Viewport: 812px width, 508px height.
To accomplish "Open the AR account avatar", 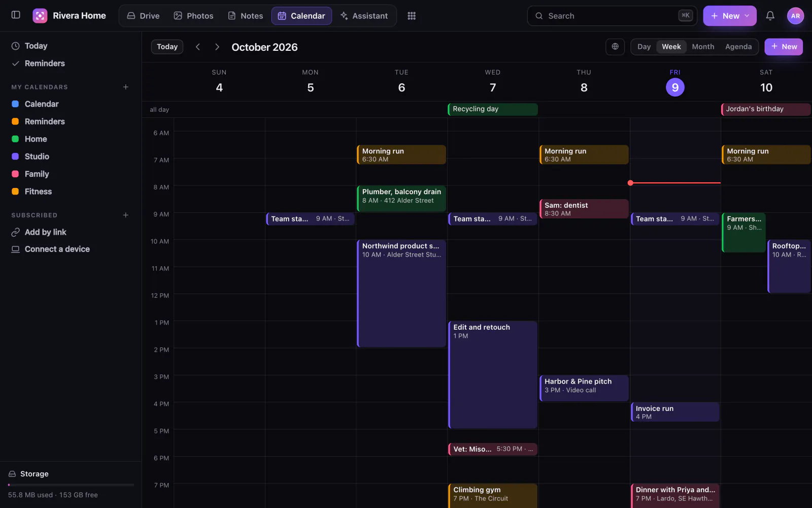I will click(795, 16).
